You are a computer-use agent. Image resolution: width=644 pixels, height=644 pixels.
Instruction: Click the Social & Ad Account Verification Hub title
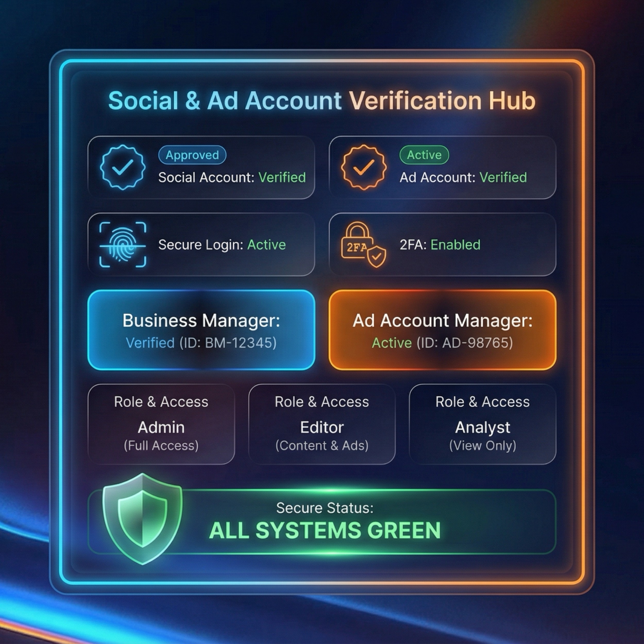(322, 100)
